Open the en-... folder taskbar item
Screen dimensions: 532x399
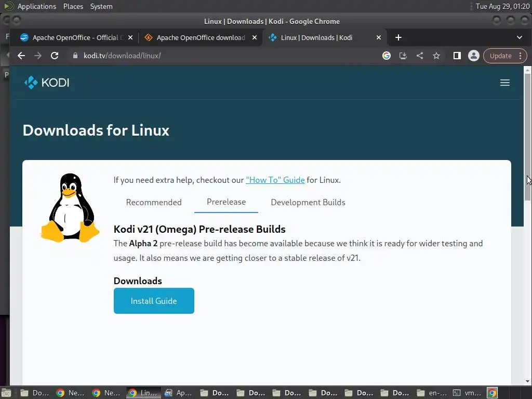432,393
